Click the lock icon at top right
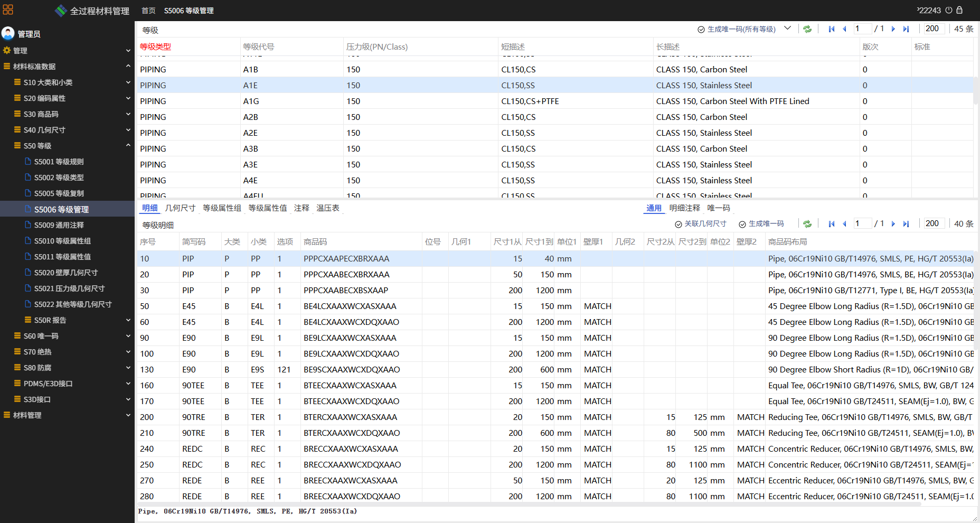This screenshot has width=980, height=523. (x=959, y=10)
